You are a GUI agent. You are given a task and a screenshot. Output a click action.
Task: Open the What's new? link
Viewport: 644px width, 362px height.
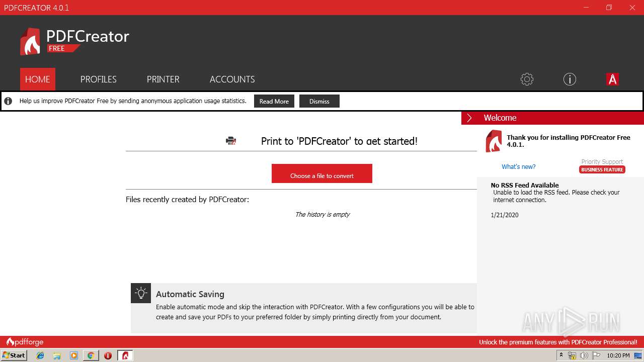pos(519,167)
